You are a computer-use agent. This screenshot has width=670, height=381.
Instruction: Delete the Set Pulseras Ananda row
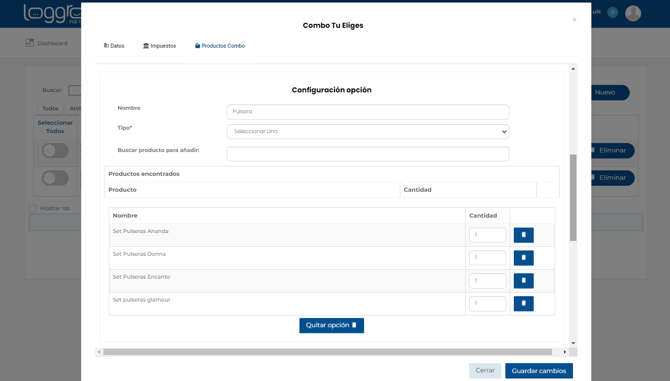(x=523, y=235)
